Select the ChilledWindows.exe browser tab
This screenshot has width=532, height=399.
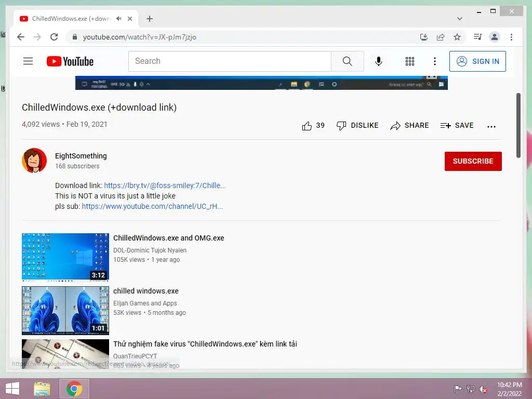pos(75,19)
